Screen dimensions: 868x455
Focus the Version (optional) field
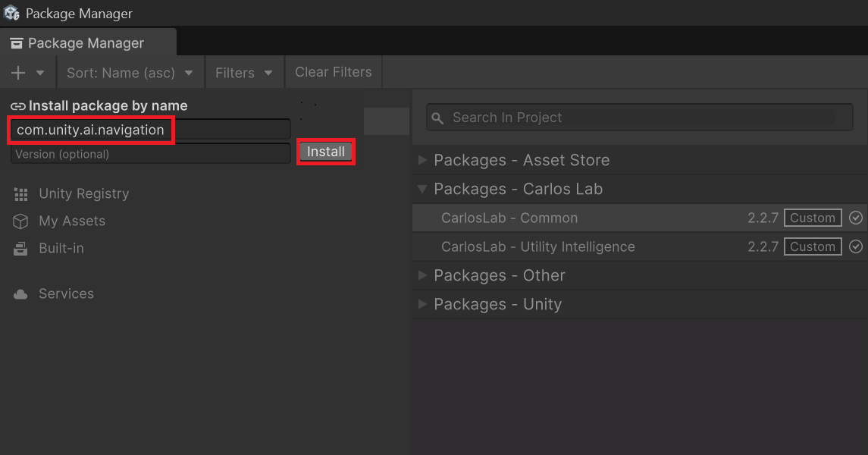(151, 154)
